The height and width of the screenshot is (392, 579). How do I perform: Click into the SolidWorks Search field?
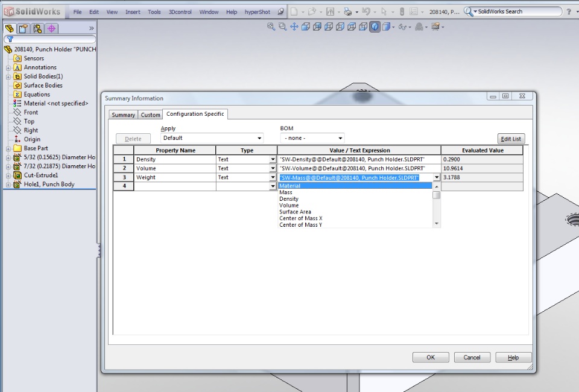click(519, 11)
